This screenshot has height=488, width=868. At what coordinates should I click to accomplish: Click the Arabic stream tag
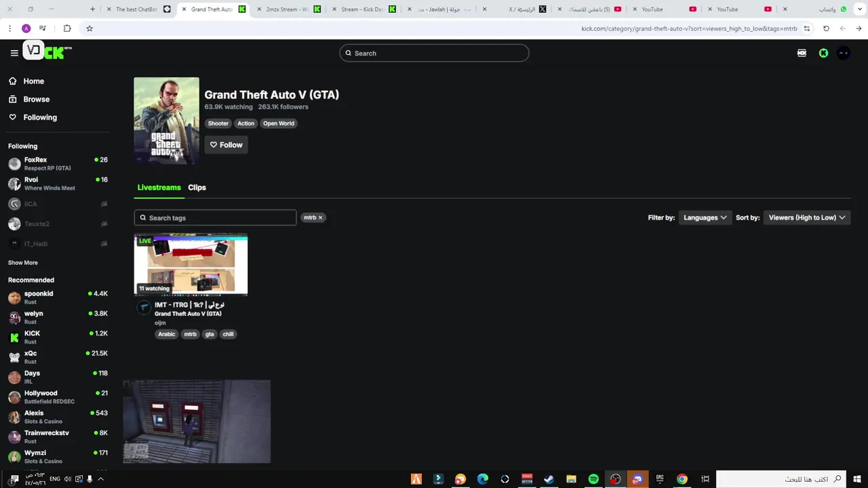click(x=166, y=334)
